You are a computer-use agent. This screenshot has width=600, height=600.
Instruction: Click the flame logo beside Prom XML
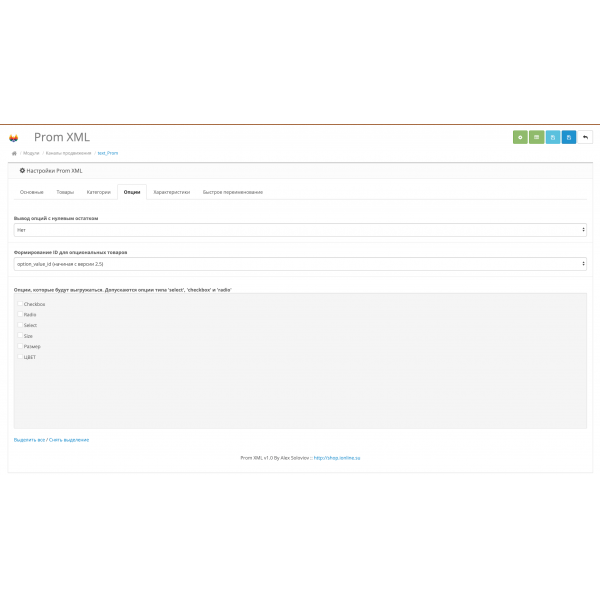[14, 138]
